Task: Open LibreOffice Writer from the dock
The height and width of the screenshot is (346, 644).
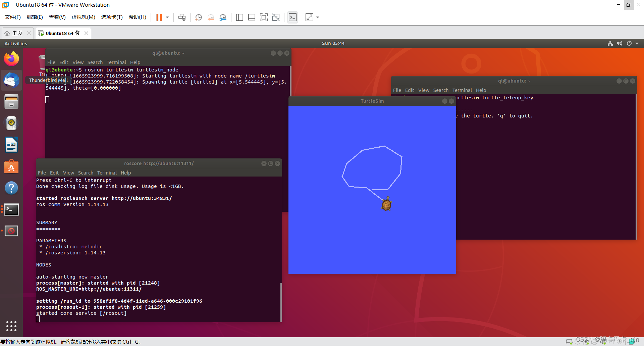Action: coord(11,145)
